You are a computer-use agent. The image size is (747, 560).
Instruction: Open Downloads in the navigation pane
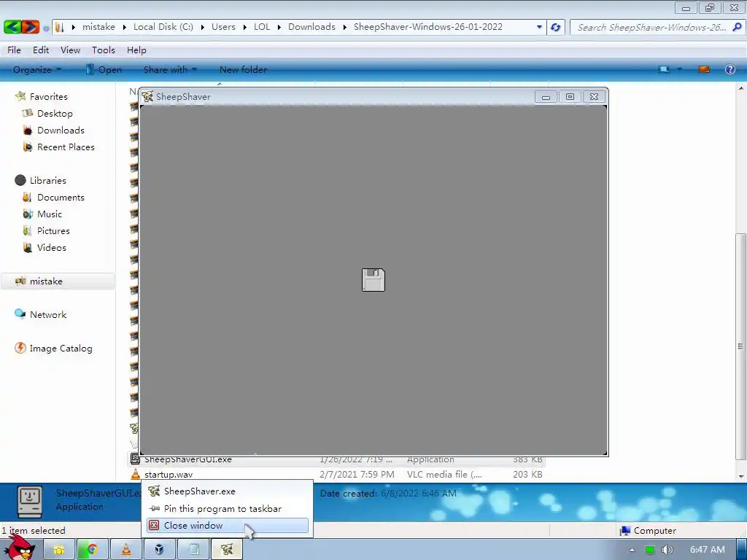tap(61, 130)
